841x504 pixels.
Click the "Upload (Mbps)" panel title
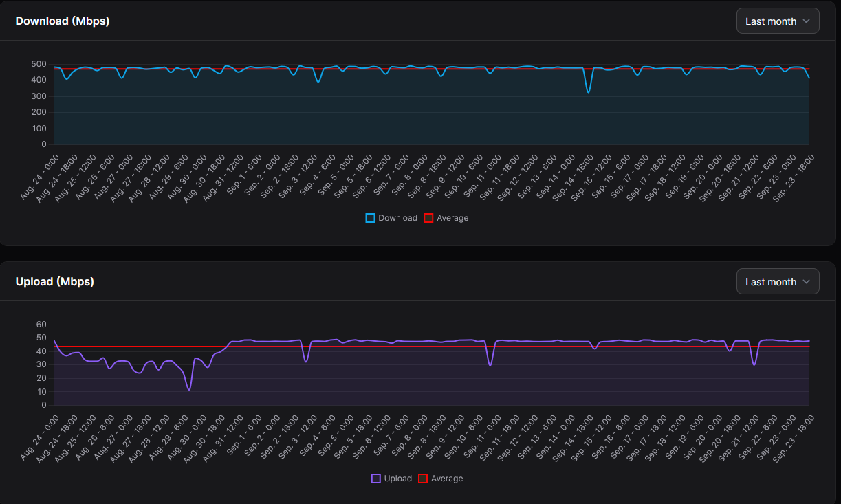coord(55,281)
